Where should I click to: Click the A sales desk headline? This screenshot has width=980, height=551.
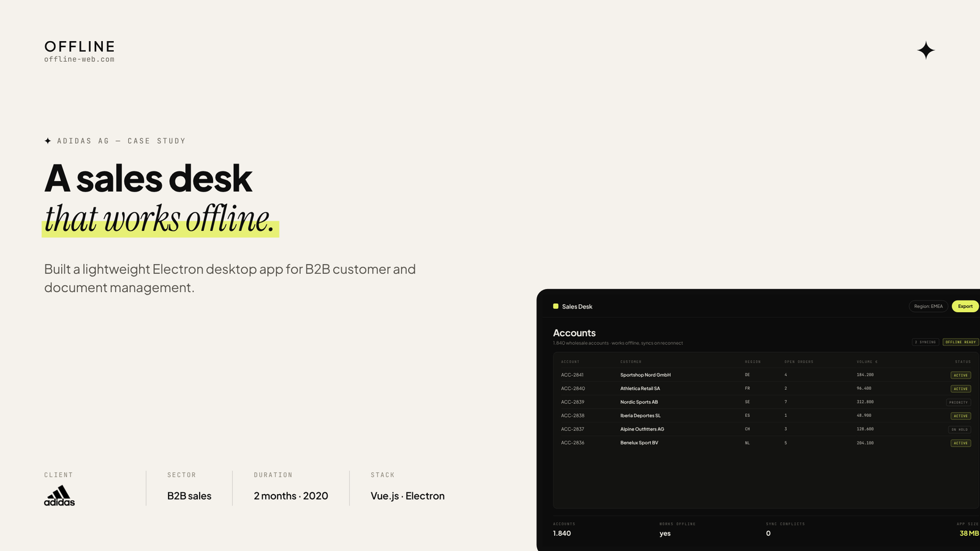pos(148,178)
